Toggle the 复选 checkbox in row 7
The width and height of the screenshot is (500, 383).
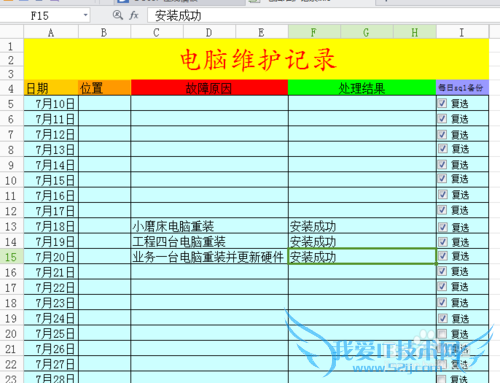click(442, 134)
